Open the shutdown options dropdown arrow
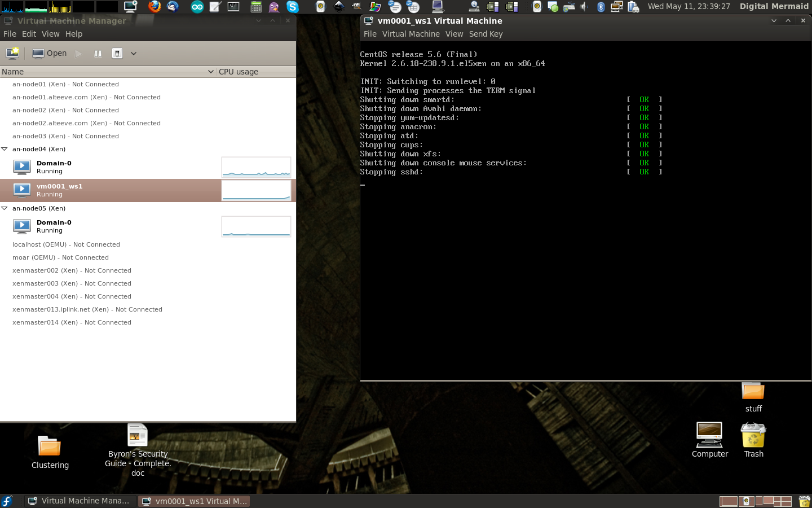Image resolution: width=812 pixels, height=508 pixels. click(134, 54)
